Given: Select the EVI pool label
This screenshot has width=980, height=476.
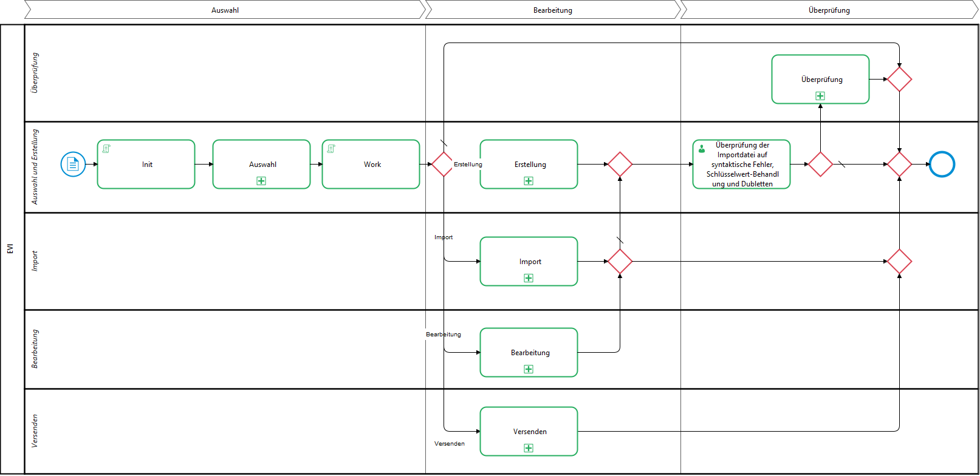Looking at the screenshot, I should [10, 249].
